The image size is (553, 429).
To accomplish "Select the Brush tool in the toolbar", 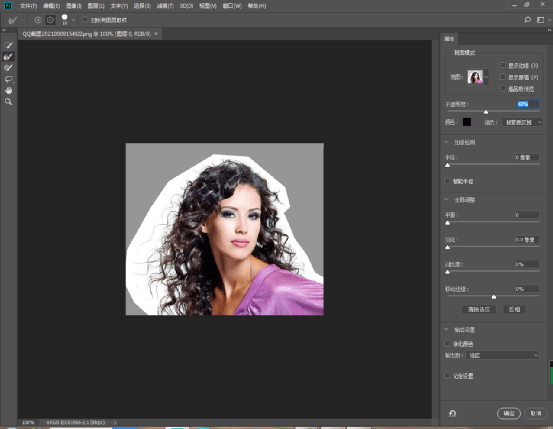I will tap(8, 68).
